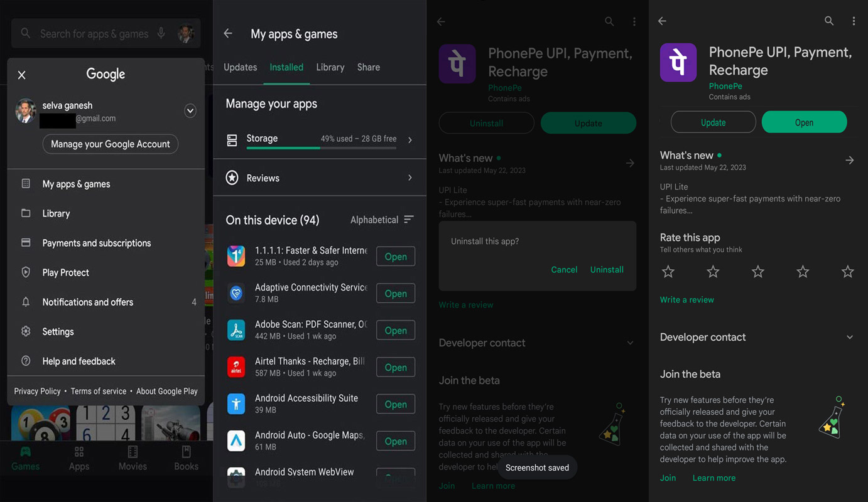The width and height of the screenshot is (868, 502).
Task: Tap the voice search microphone icon
Action: point(161,33)
